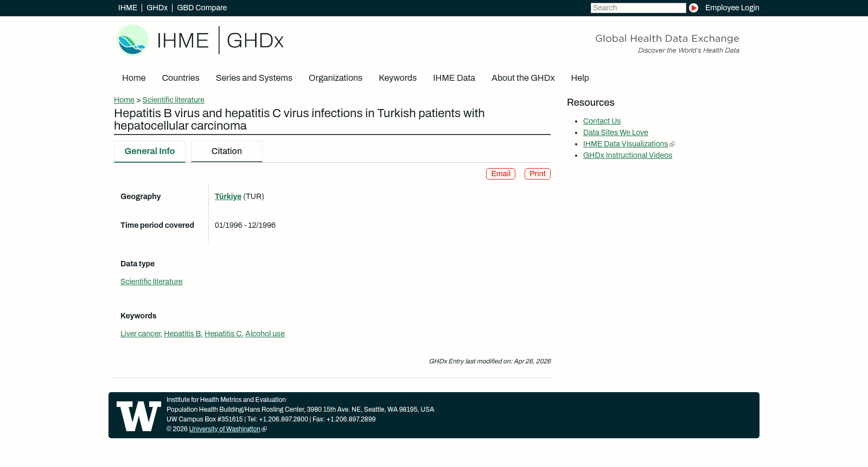This screenshot has width=868, height=467.
Task: Open the About the GHDx menu
Action: click(523, 78)
